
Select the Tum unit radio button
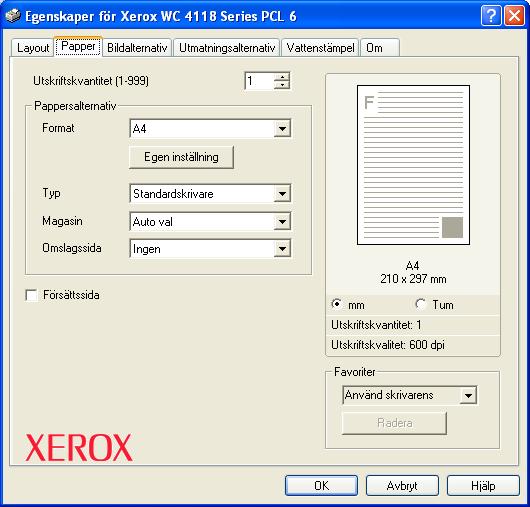click(421, 304)
